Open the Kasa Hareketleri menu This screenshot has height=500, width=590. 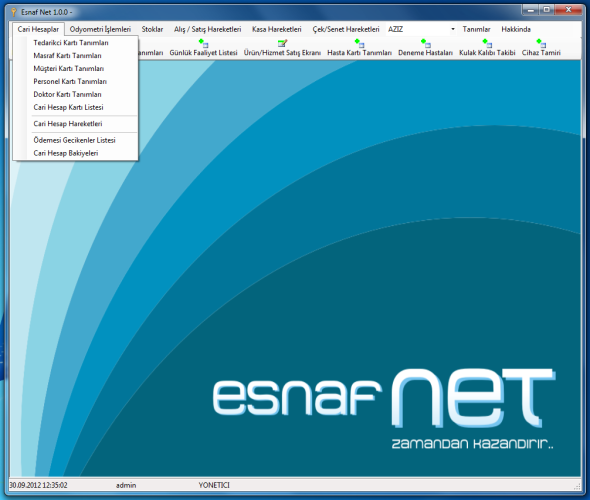click(x=277, y=29)
